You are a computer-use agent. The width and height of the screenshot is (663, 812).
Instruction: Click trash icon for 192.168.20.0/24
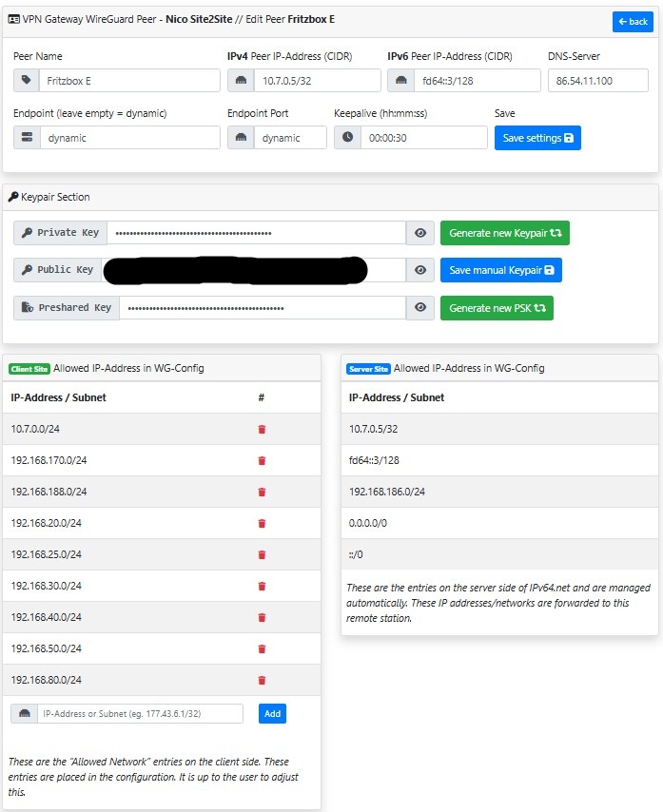click(x=262, y=524)
